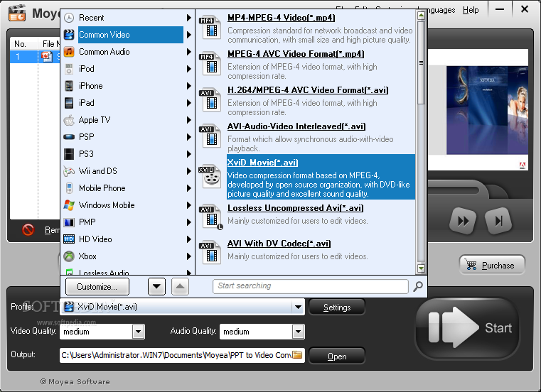The height and width of the screenshot is (392, 541).
Task: Expand the PS3 submenu arrow
Action: click(x=188, y=154)
